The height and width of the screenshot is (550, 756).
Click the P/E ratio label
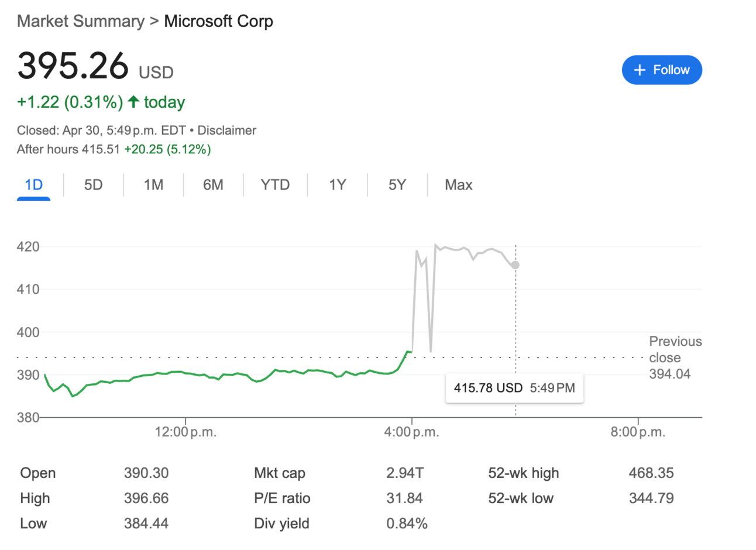[x=282, y=498]
